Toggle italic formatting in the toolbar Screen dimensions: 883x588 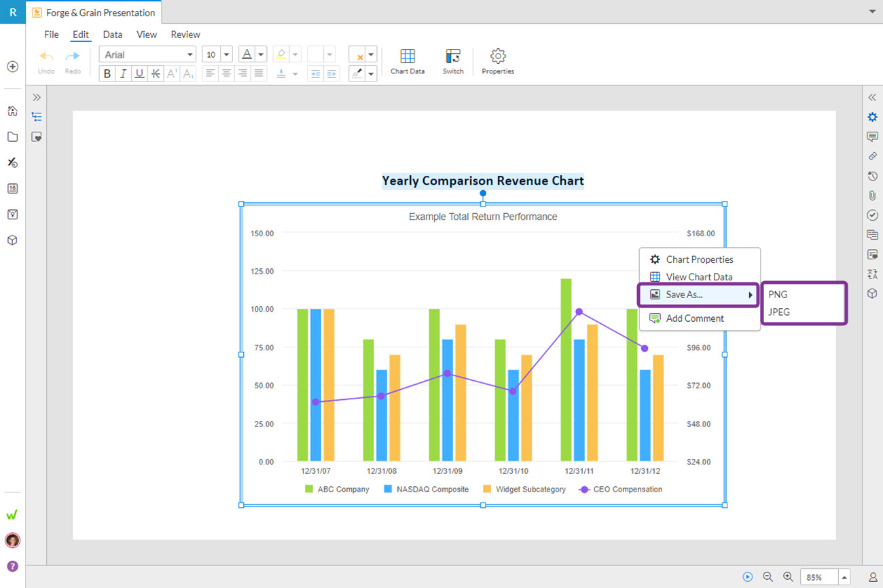click(x=123, y=73)
